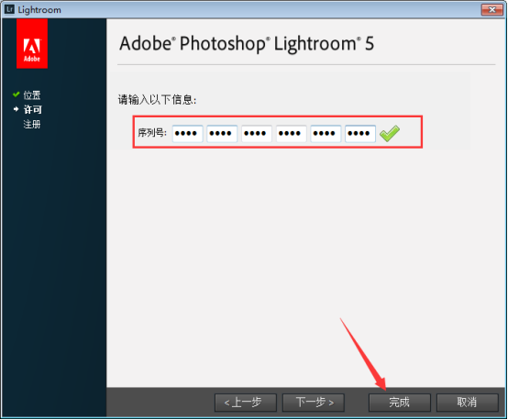Close the Lightroom installer window
Image resolution: width=508 pixels, height=420 pixels.
point(491,9)
